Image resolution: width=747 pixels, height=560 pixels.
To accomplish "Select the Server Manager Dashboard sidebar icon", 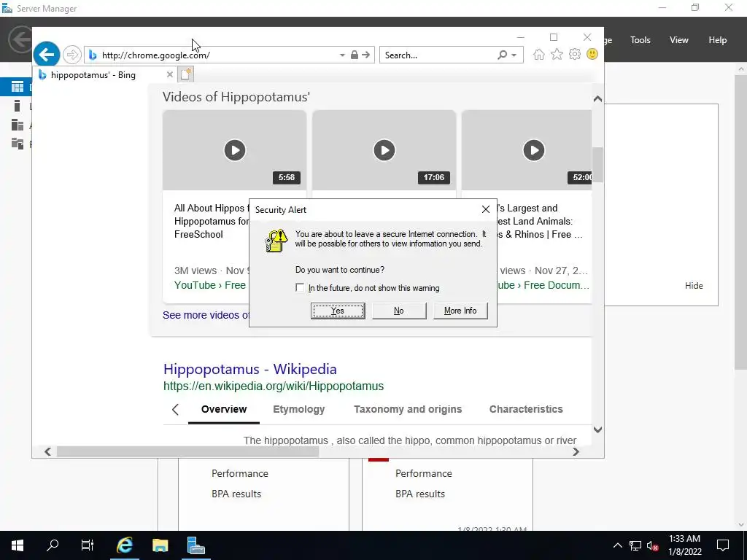I will coord(18,87).
